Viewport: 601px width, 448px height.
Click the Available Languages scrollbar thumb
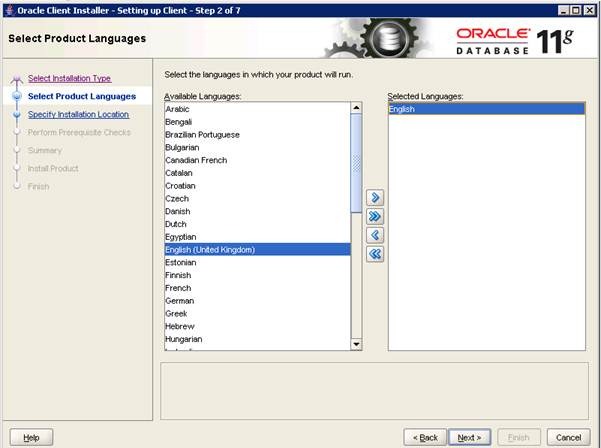click(356, 160)
